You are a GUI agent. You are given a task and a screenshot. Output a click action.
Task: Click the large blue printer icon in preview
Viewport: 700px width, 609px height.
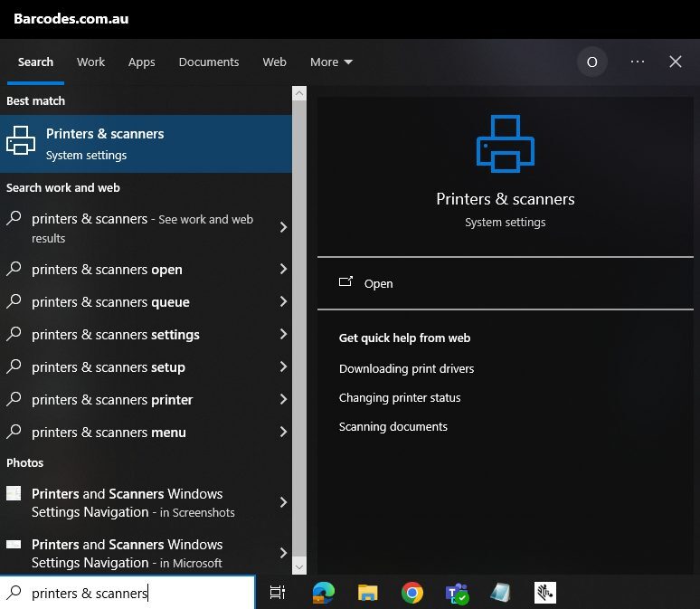506,144
